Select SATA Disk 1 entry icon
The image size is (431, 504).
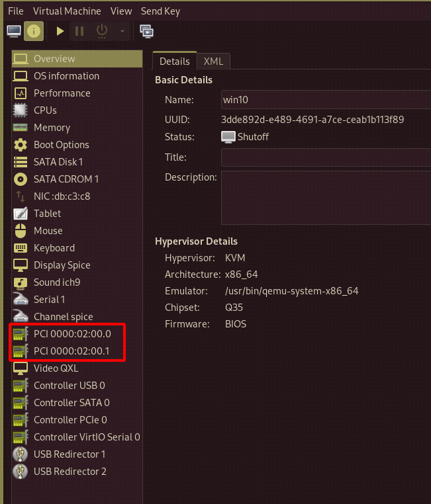[21, 162]
